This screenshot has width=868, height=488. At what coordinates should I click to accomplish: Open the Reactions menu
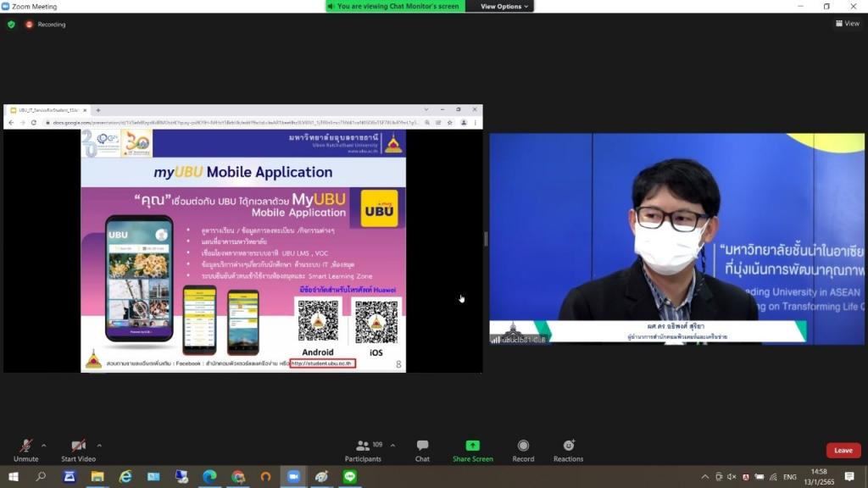coord(568,451)
